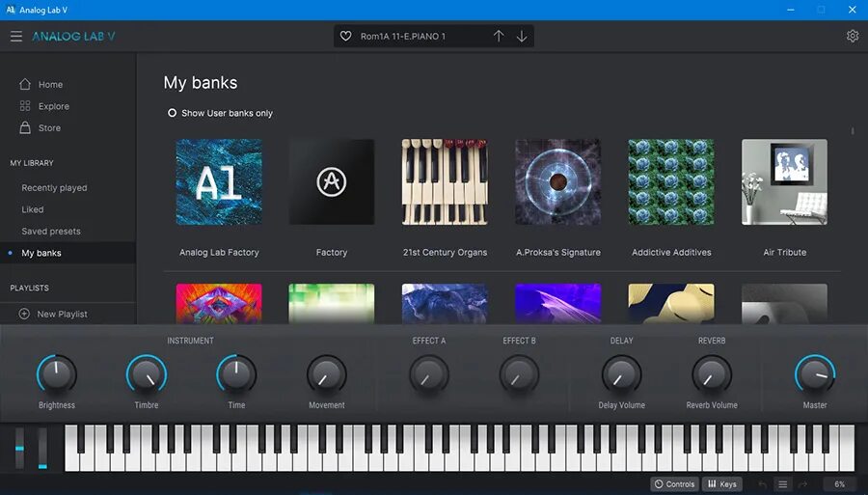Image resolution: width=868 pixels, height=495 pixels.
Task: Click the Effect B knob
Action: pyautogui.click(x=519, y=374)
